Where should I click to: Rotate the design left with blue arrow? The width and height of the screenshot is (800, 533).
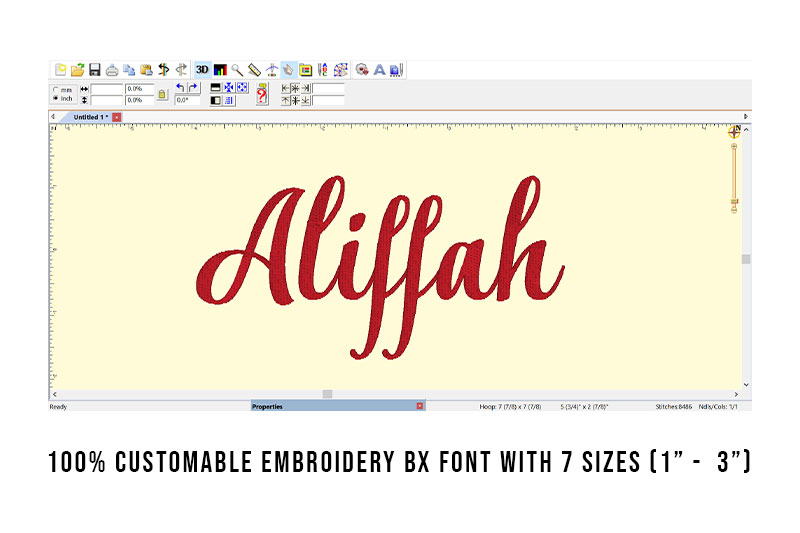[180, 88]
